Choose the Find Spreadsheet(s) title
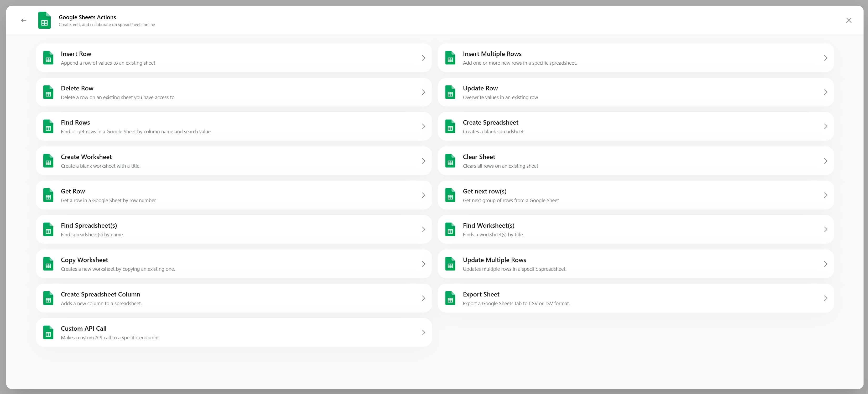 pos(89,226)
